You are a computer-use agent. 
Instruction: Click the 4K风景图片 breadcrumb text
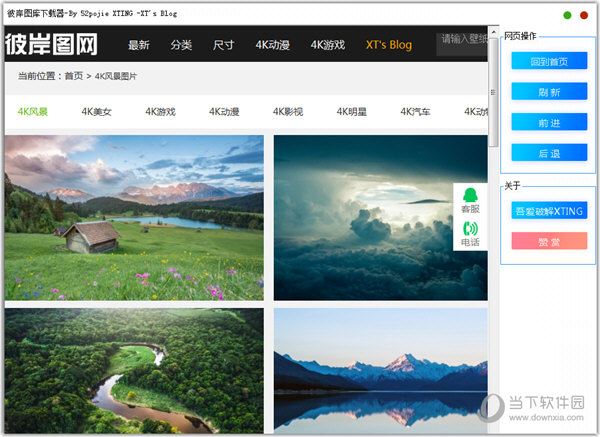pyautogui.click(x=116, y=76)
